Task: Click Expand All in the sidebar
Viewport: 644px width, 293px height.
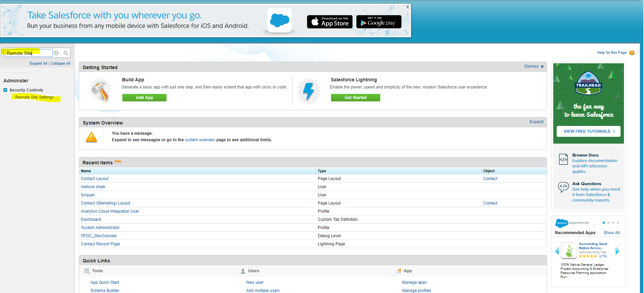Action: click(38, 63)
